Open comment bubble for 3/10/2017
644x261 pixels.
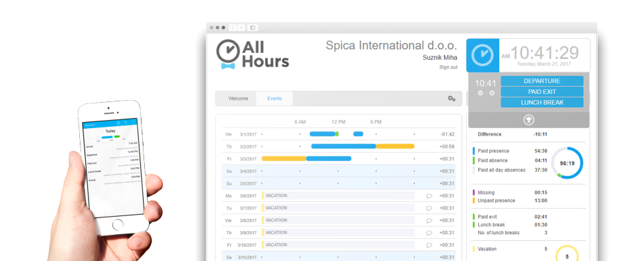(x=429, y=246)
